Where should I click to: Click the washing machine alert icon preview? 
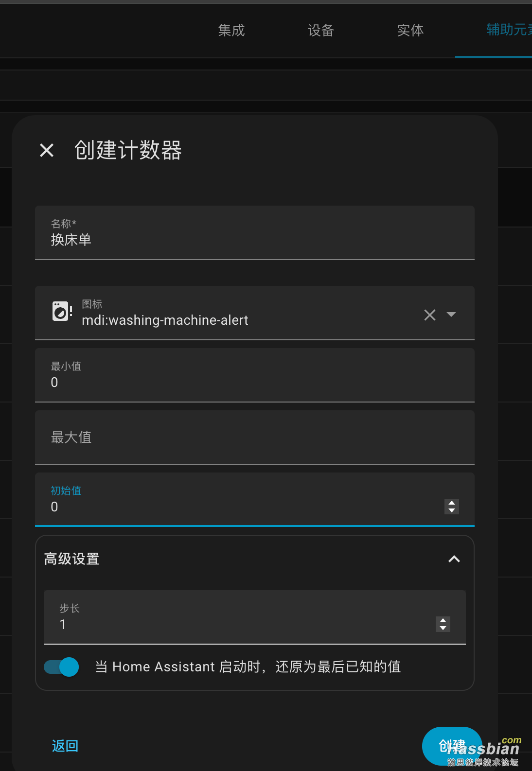61,311
